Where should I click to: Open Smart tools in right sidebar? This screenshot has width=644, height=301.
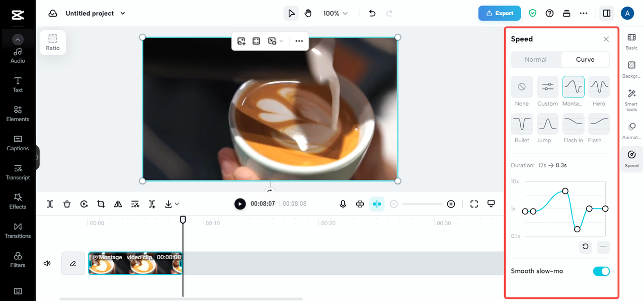click(631, 100)
